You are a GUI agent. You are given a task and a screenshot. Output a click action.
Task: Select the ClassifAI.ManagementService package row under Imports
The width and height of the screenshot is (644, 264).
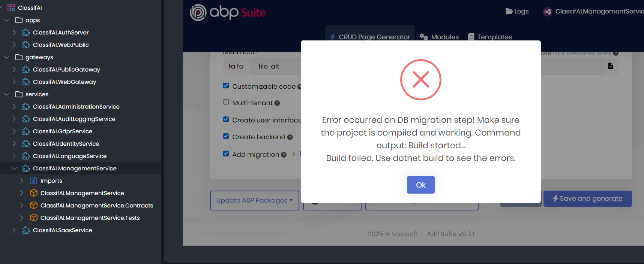coord(82,193)
